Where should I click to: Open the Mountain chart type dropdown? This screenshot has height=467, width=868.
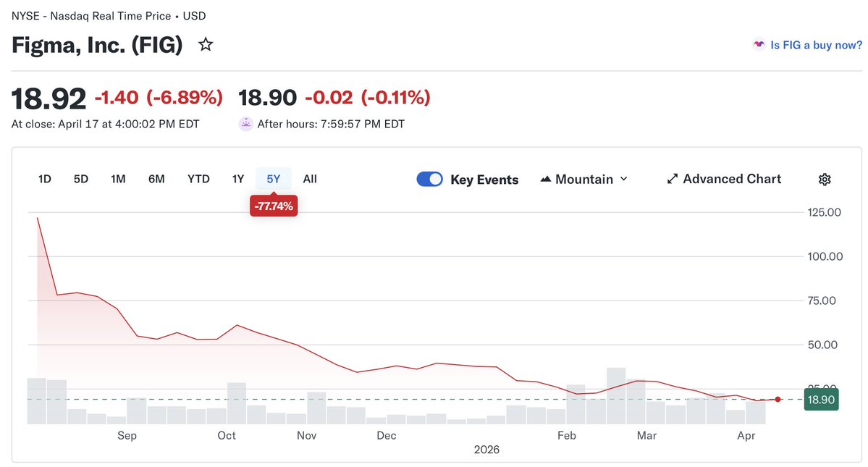click(584, 180)
